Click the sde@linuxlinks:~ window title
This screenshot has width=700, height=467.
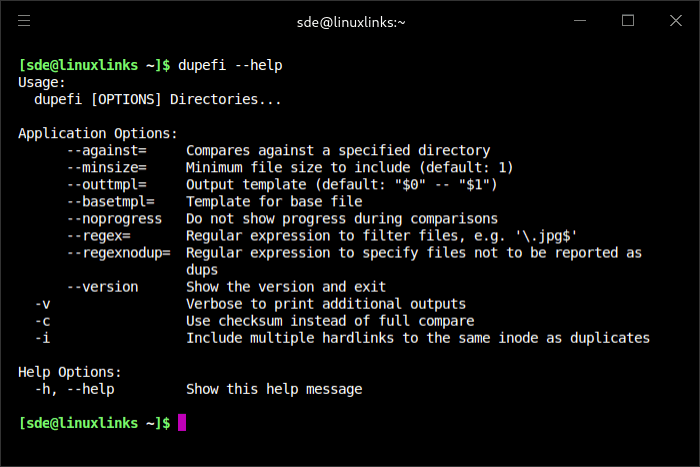pyautogui.click(x=349, y=21)
